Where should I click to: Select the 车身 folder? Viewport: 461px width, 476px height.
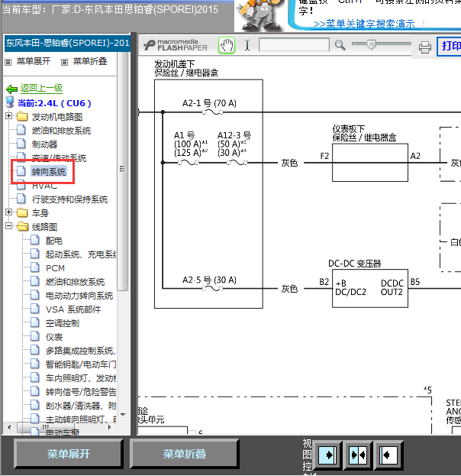(40, 213)
